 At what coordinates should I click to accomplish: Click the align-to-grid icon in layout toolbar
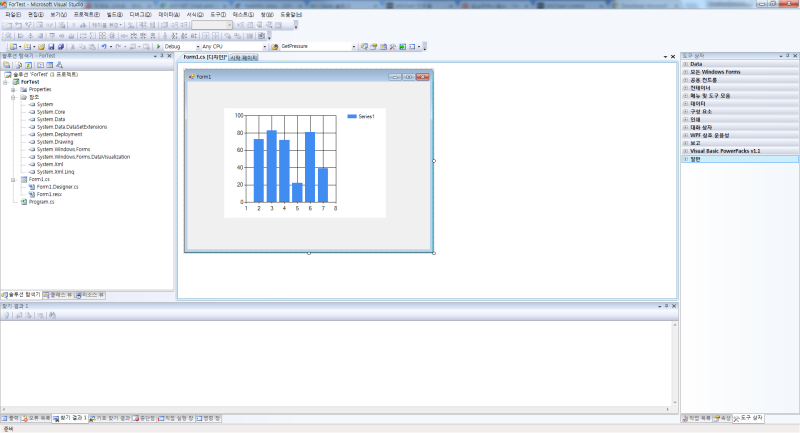pyautogui.click(x=9, y=36)
